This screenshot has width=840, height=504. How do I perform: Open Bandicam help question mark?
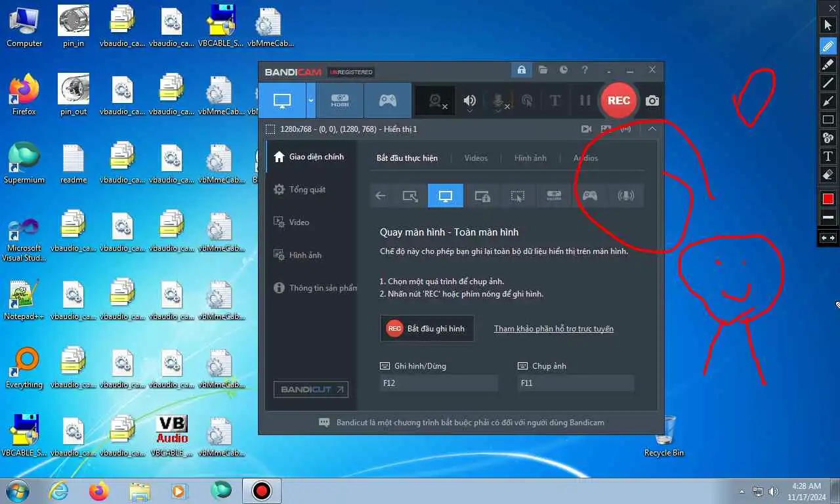585,70
